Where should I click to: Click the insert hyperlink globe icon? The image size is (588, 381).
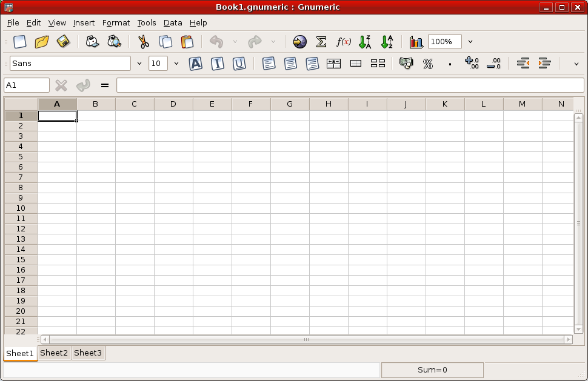pos(299,42)
